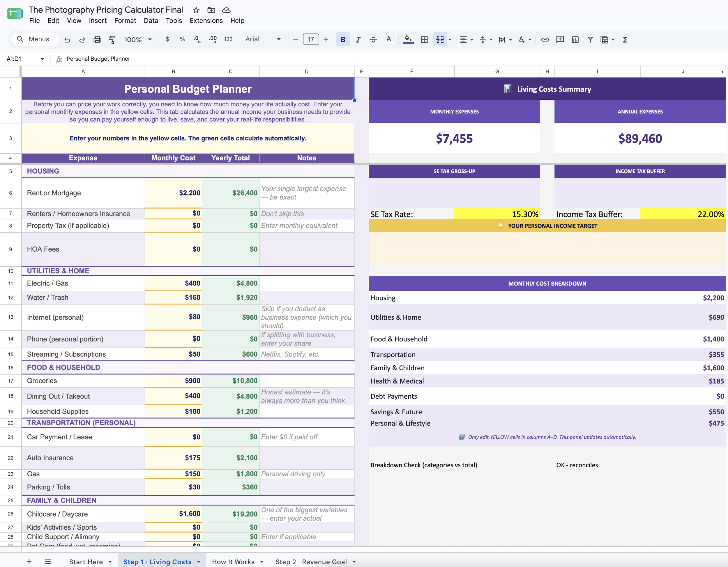Format as currency with dollar icon

(167, 39)
